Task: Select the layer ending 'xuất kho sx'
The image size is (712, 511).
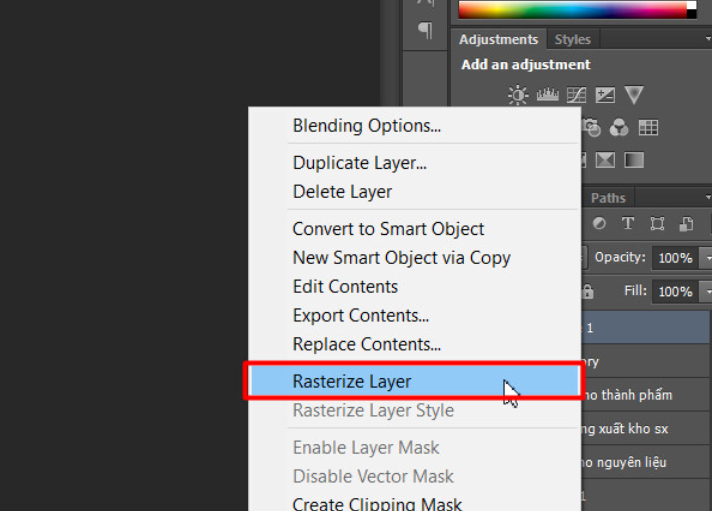Action: 645,428
